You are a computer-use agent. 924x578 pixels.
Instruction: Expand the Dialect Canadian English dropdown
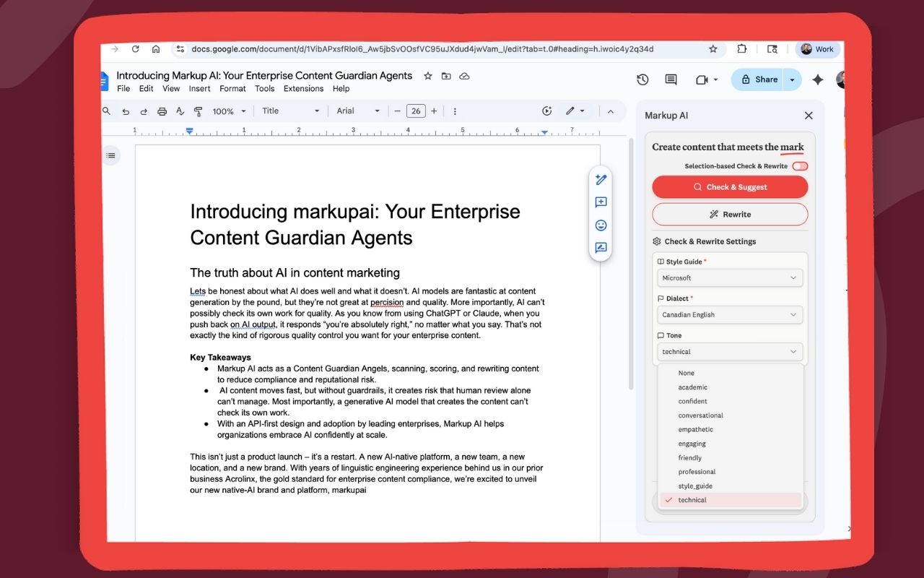(729, 315)
